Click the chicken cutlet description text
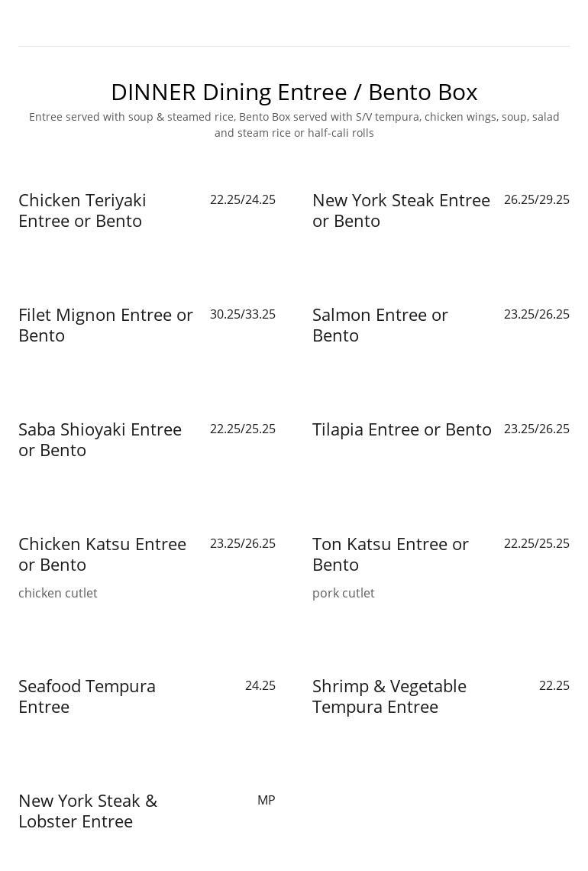Image resolution: width=588 pixels, height=871 pixels. 58,593
